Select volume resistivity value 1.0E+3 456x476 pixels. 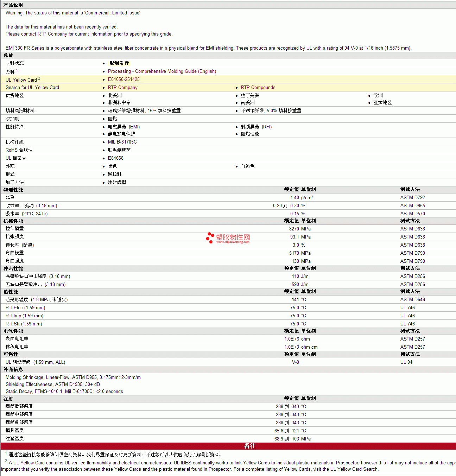pyautogui.click(x=292, y=347)
